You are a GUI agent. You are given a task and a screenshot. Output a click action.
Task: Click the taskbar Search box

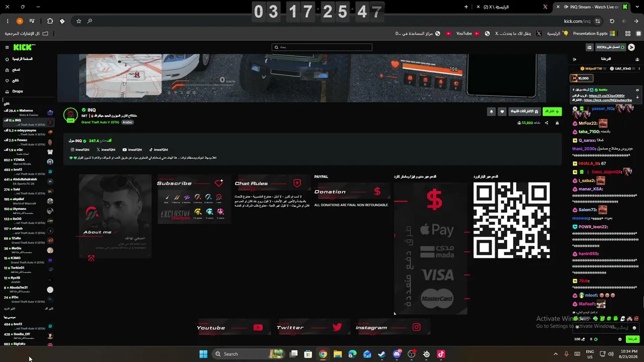248,354
